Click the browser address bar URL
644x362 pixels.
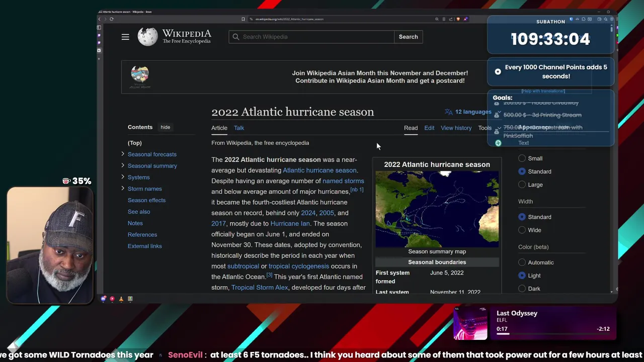(x=289, y=19)
